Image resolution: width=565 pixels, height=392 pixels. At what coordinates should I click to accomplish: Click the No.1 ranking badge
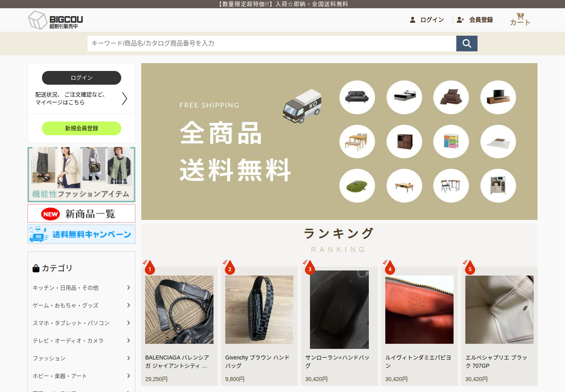149,267
